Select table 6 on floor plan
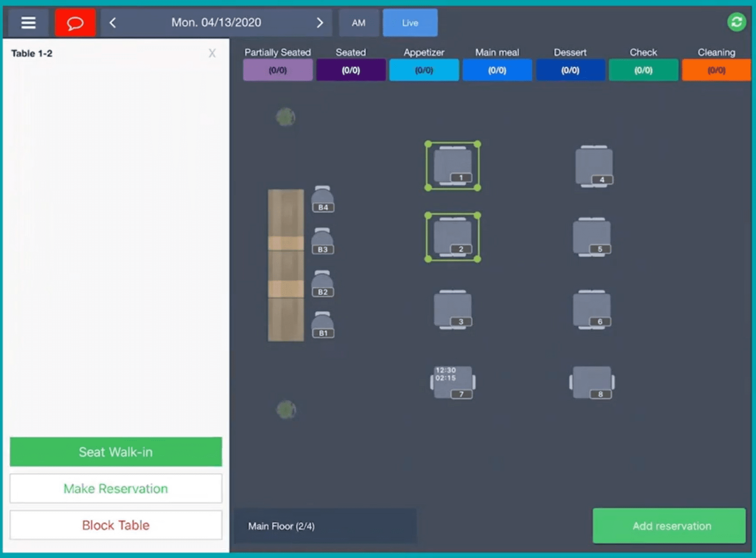The image size is (756, 558). pos(591,309)
